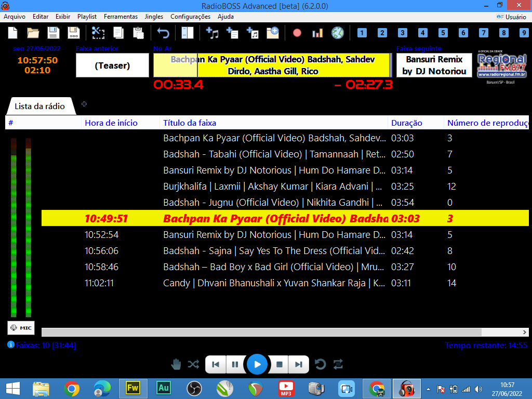This screenshot has width=532, height=399.
Task: Click the plus icon with music file
Action: pos(253,33)
